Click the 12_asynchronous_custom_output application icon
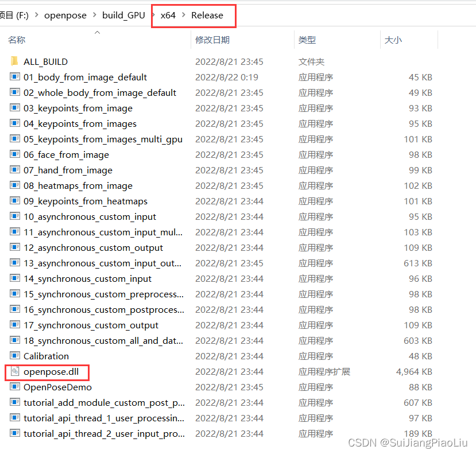The width and height of the screenshot is (476, 454). pos(15,247)
